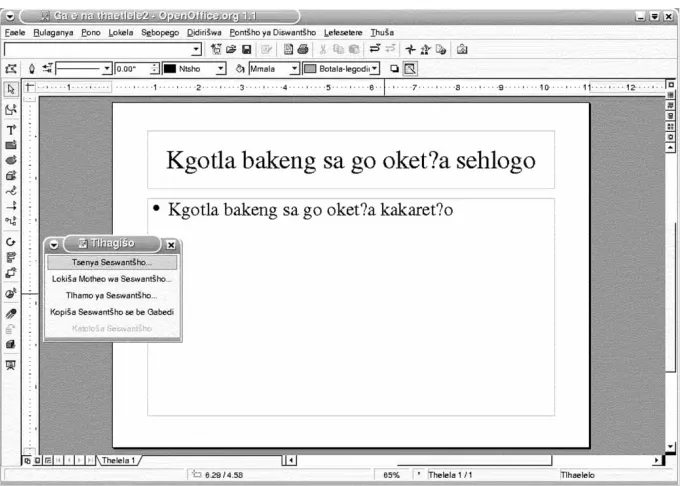The height and width of the screenshot is (486, 682).
Task: Click the Print icon
Action: coord(303,49)
